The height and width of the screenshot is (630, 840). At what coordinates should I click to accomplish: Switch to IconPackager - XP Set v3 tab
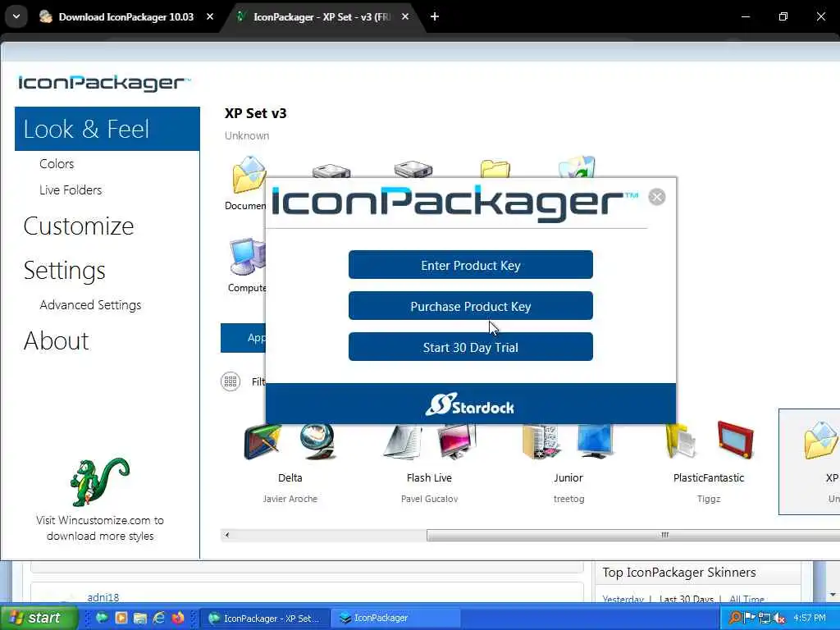click(322, 17)
